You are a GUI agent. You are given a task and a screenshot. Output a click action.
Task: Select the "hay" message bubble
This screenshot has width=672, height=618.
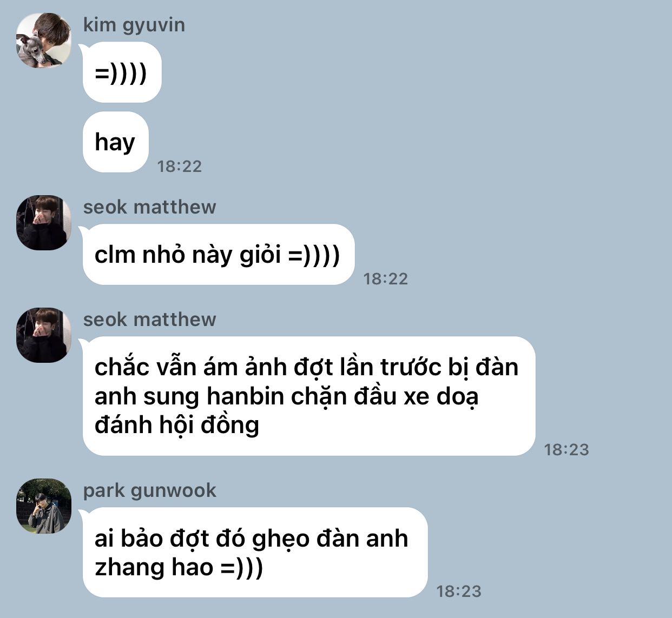pos(115,142)
